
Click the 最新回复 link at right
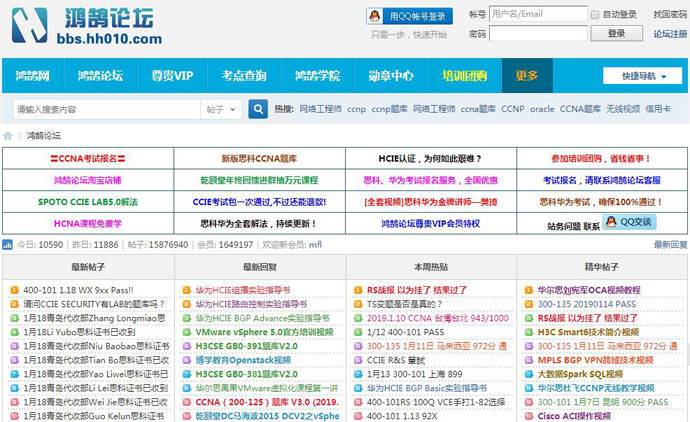[670, 244]
